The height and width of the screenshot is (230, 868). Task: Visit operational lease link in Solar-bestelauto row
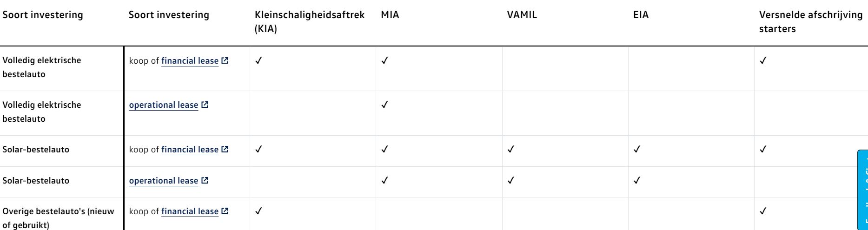click(164, 181)
